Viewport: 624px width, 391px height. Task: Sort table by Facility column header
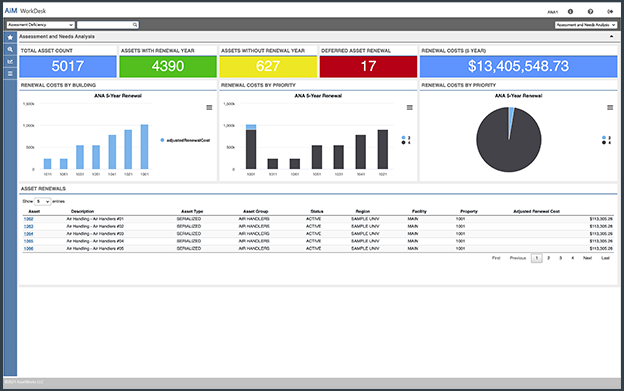coord(419,212)
